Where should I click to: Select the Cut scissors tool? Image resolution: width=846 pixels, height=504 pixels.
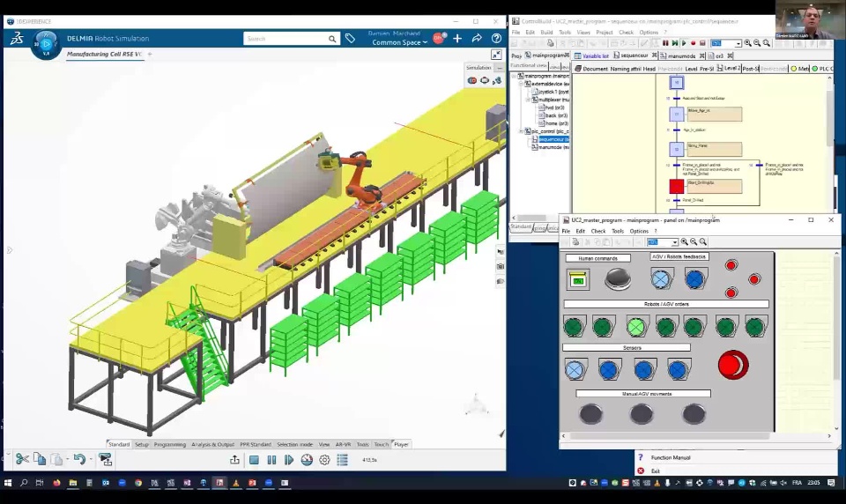[x=22, y=459]
